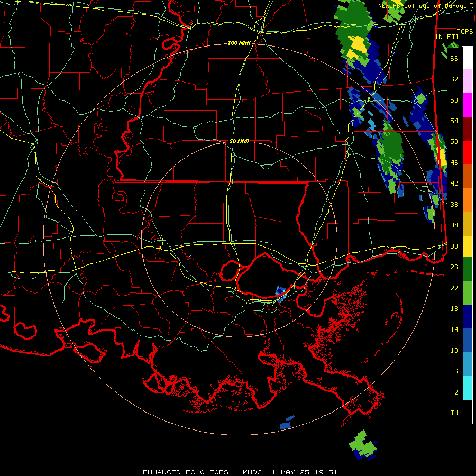Click the light green legend color segment

point(467,293)
